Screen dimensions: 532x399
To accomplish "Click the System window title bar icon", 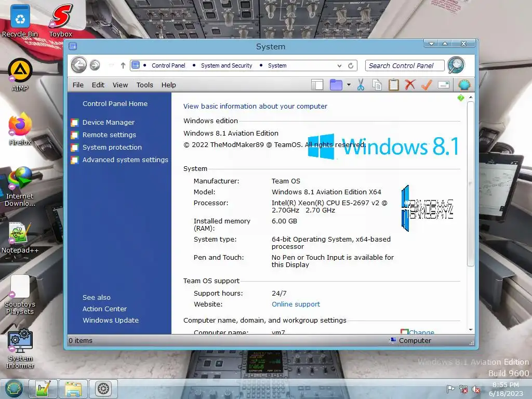I will (x=73, y=46).
